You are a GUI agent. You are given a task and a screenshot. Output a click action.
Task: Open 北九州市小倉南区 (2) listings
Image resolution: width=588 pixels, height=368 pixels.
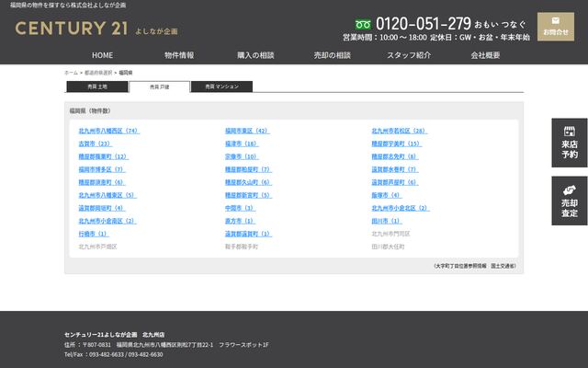107,221
